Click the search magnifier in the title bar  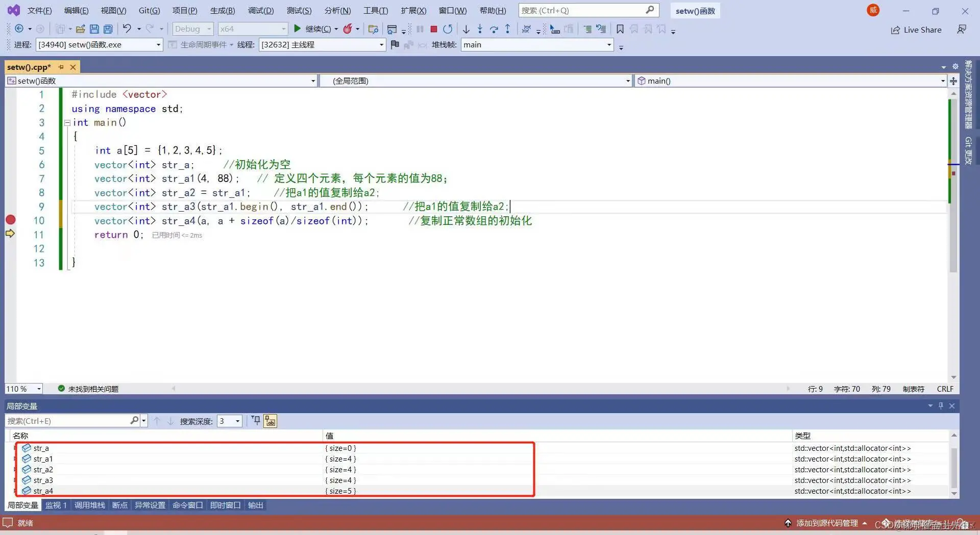650,10
